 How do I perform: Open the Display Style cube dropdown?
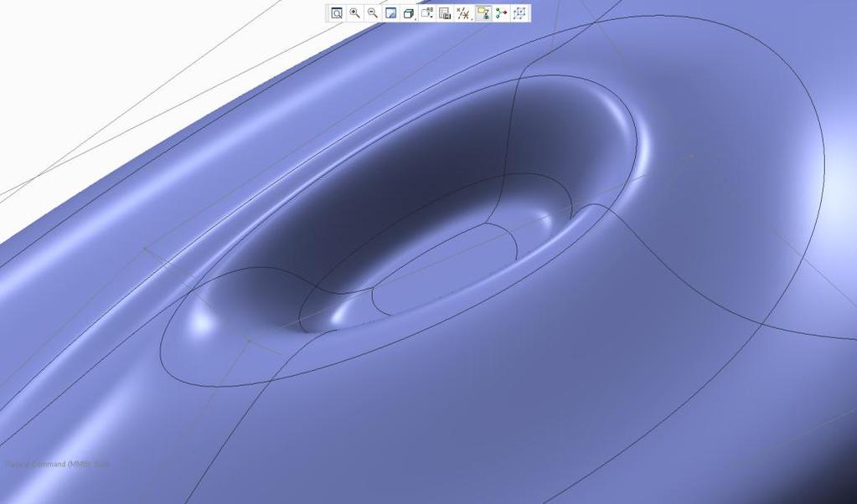(x=409, y=13)
